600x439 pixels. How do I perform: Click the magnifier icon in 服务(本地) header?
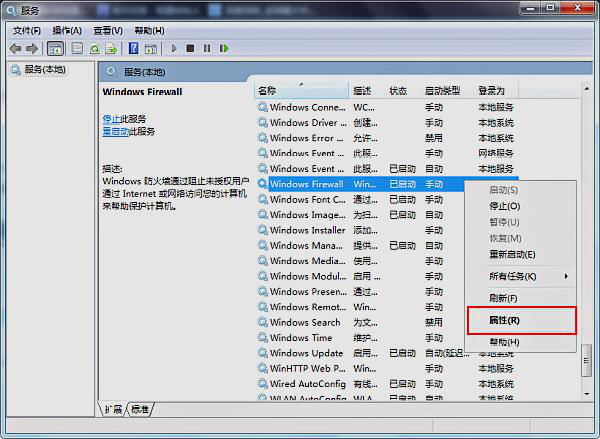(x=111, y=72)
